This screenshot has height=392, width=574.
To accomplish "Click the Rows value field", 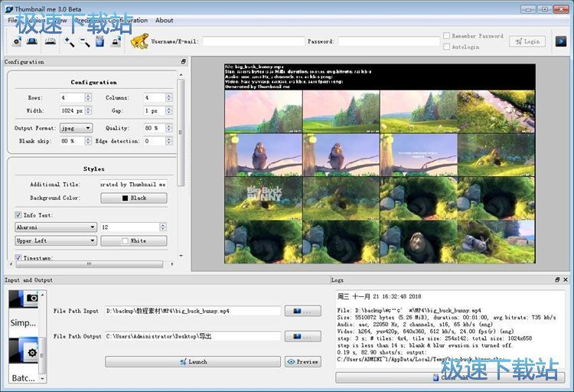I will pos(73,97).
